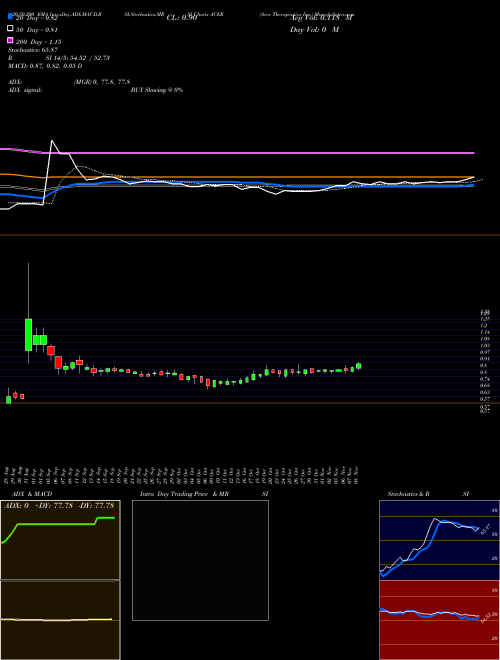This screenshot has height=660, width=500.
Task: Click the 'Avg Vol' value text
Action: point(322,18)
